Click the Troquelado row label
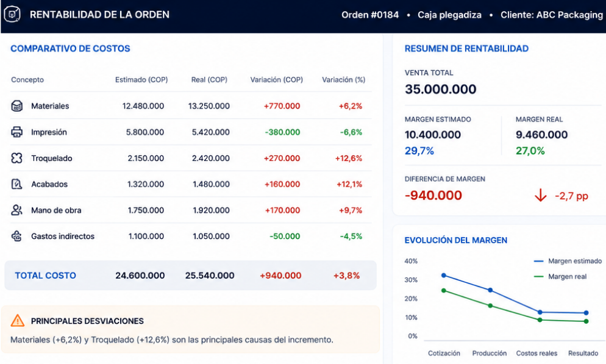This screenshot has height=364, width=606. pos(52,159)
